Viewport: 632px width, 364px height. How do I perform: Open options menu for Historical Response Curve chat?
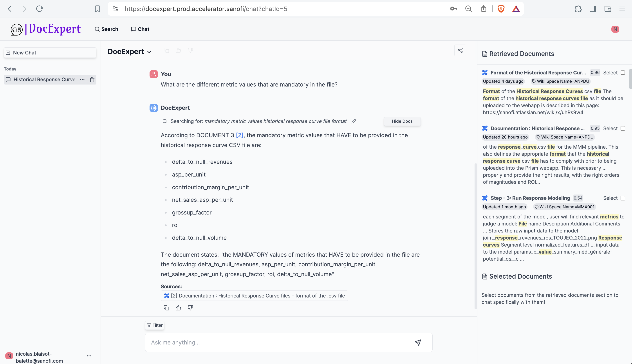(x=82, y=79)
